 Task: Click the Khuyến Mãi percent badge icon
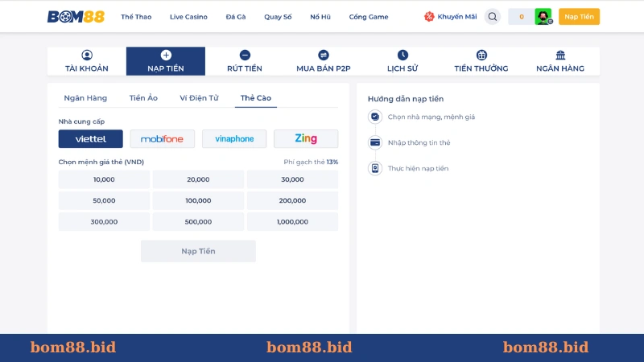429,17
